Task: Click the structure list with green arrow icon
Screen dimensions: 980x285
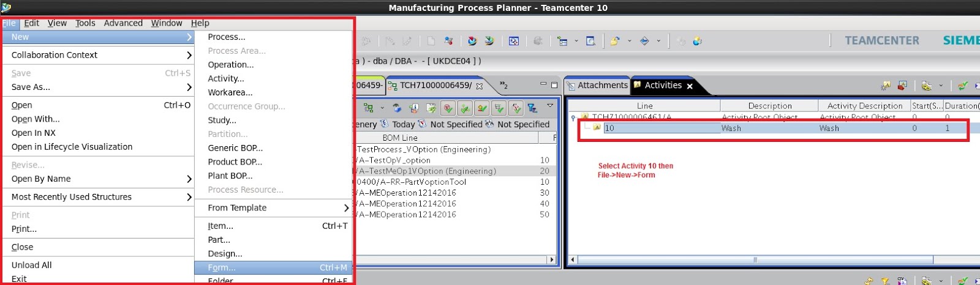Action: tap(562, 41)
